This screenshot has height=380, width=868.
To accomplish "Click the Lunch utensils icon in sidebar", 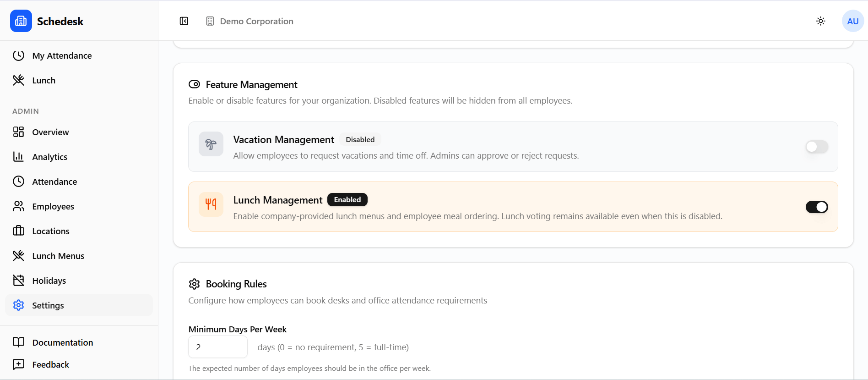I will [18, 80].
